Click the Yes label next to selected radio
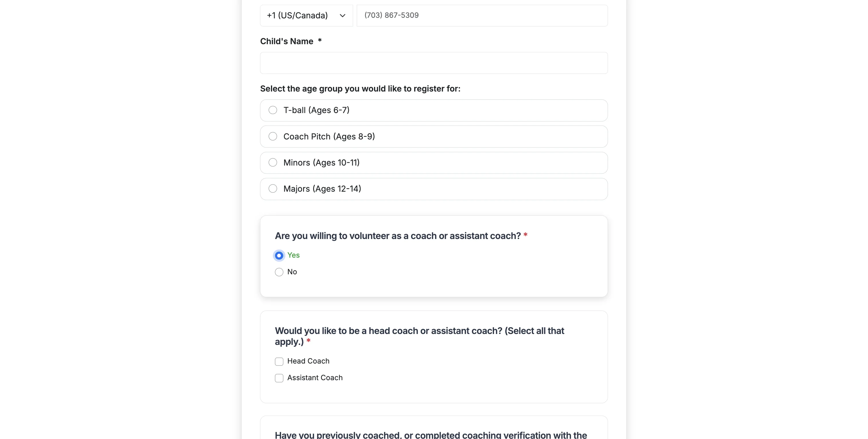 [293, 255]
